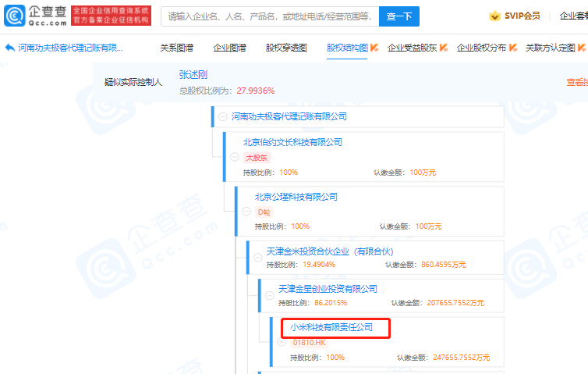Click the 01810.HK stock code tag
588x374 pixels.
click(x=310, y=343)
